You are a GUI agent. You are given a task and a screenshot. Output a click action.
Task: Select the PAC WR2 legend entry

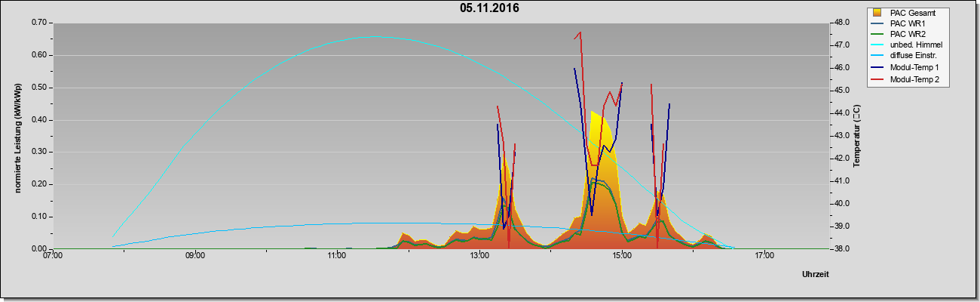(x=908, y=34)
